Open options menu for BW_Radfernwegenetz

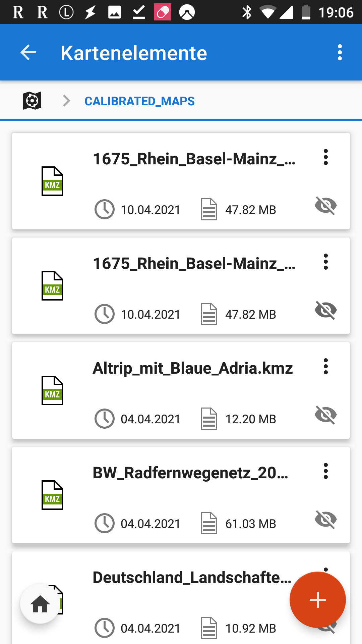tap(325, 471)
